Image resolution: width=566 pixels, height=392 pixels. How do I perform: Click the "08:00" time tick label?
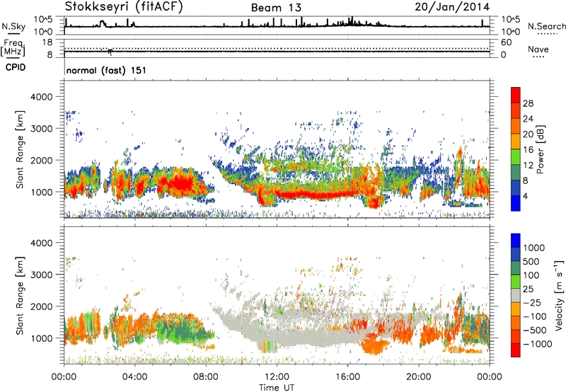click(206, 377)
